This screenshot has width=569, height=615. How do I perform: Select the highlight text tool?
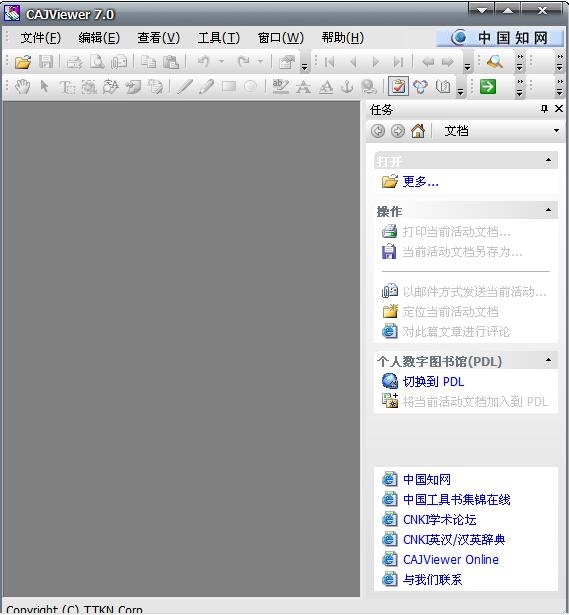(x=281, y=86)
